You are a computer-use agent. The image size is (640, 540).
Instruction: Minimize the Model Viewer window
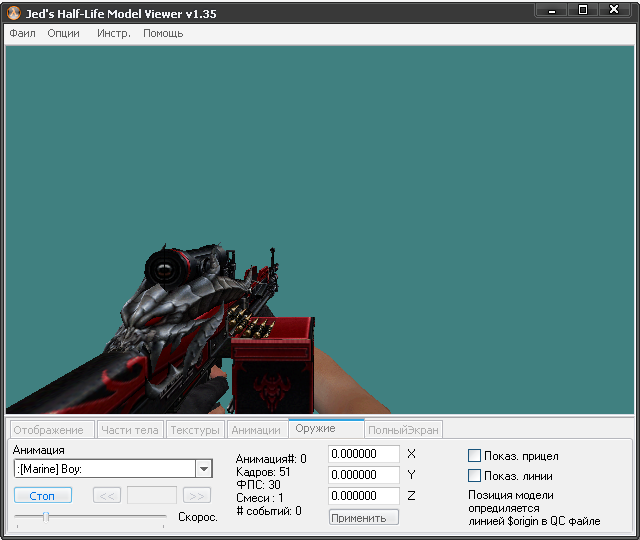pos(552,11)
